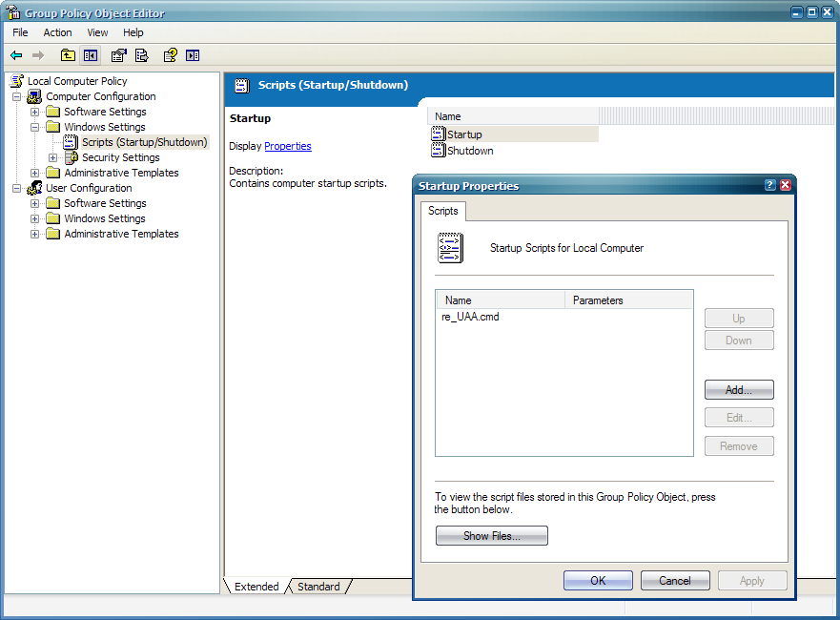This screenshot has width=840, height=620.
Task: Open the File menu
Action: [x=20, y=32]
